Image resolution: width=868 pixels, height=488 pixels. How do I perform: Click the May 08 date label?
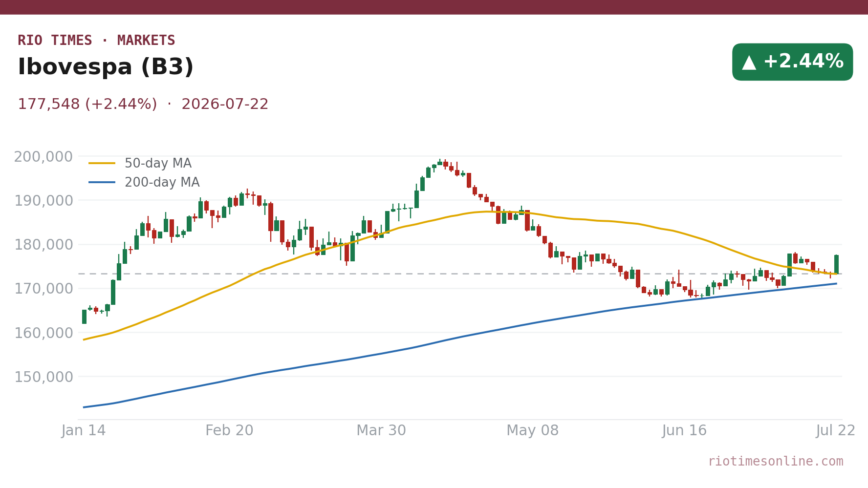coord(532,431)
